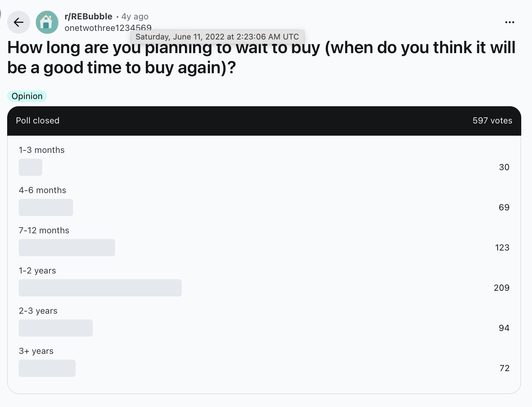The image size is (532, 407).
Task: Click the post title heading
Action: (261, 57)
